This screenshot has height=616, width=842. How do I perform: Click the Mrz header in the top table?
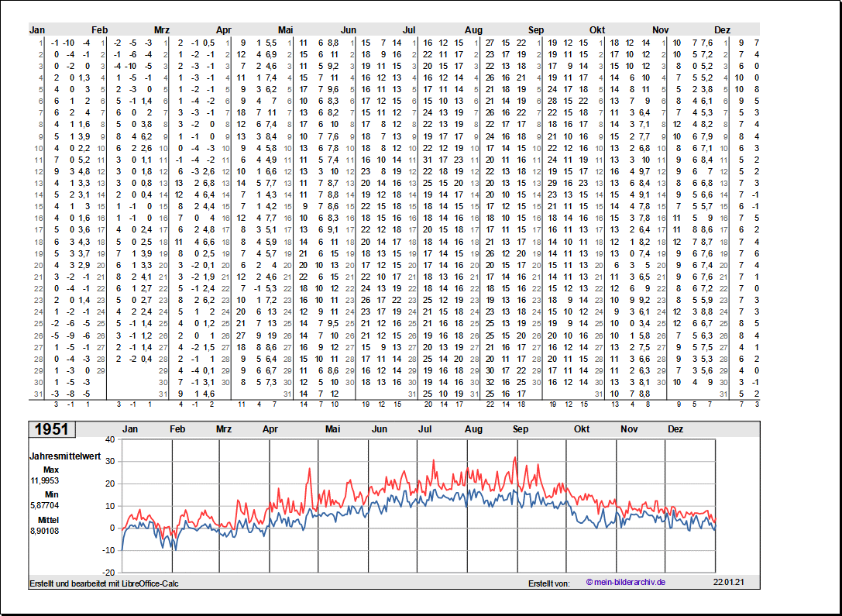coord(161,30)
